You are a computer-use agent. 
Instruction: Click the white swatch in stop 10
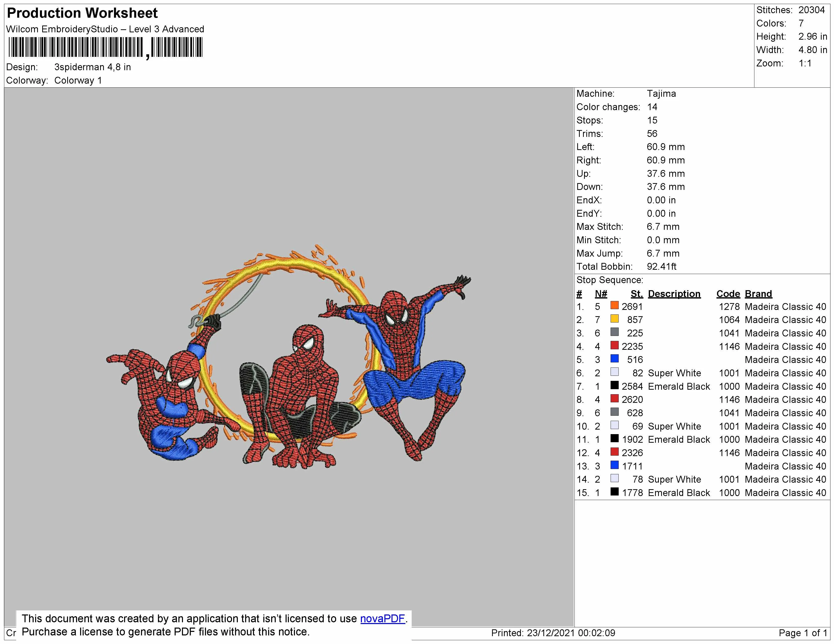pos(614,425)
